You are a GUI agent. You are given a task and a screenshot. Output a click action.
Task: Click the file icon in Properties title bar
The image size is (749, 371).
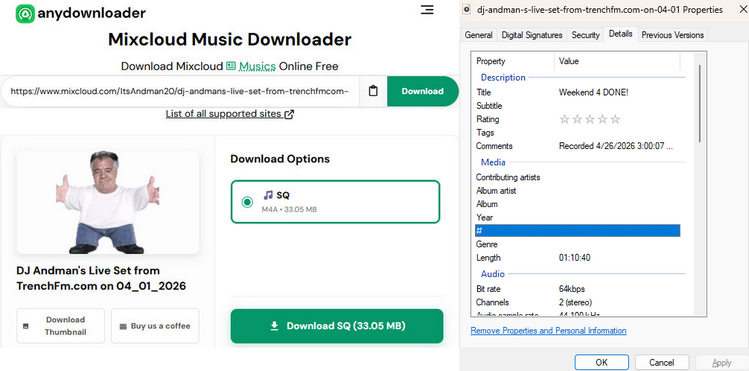[x=468, y=10]
